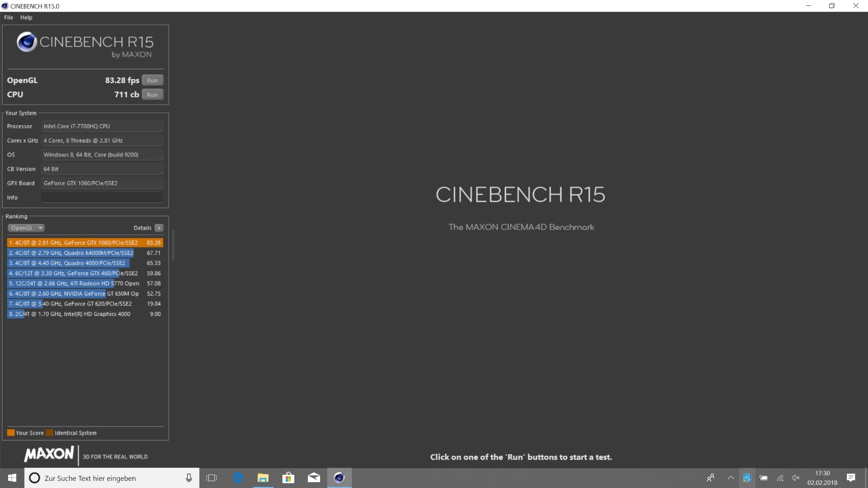Select the Processor field Intel Core i7-7700HQ

(x=102, y=126)
